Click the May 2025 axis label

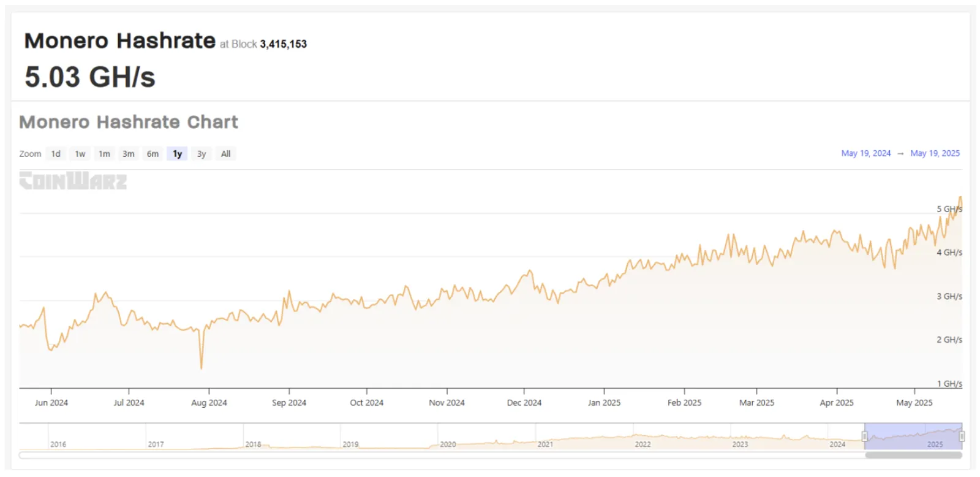point(914,403)
